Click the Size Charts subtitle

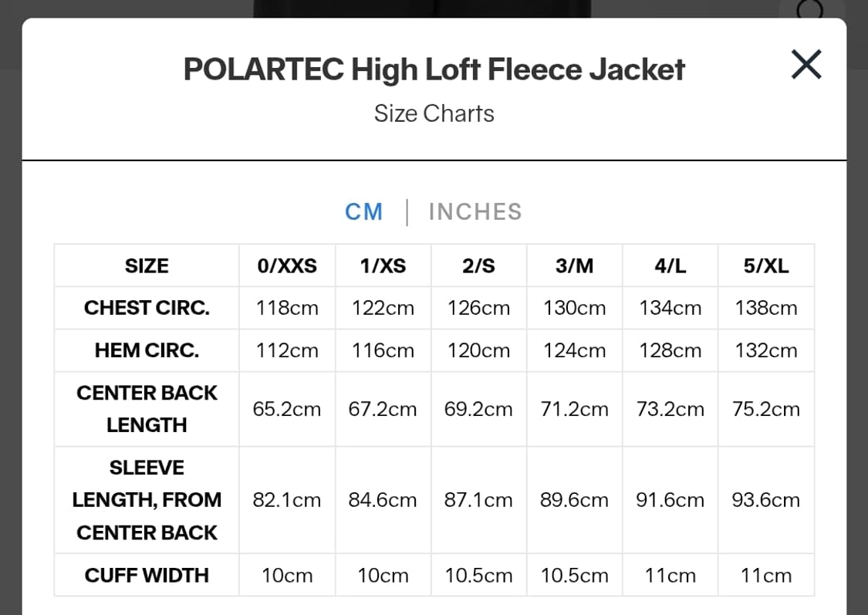click(x=434, y=113)
